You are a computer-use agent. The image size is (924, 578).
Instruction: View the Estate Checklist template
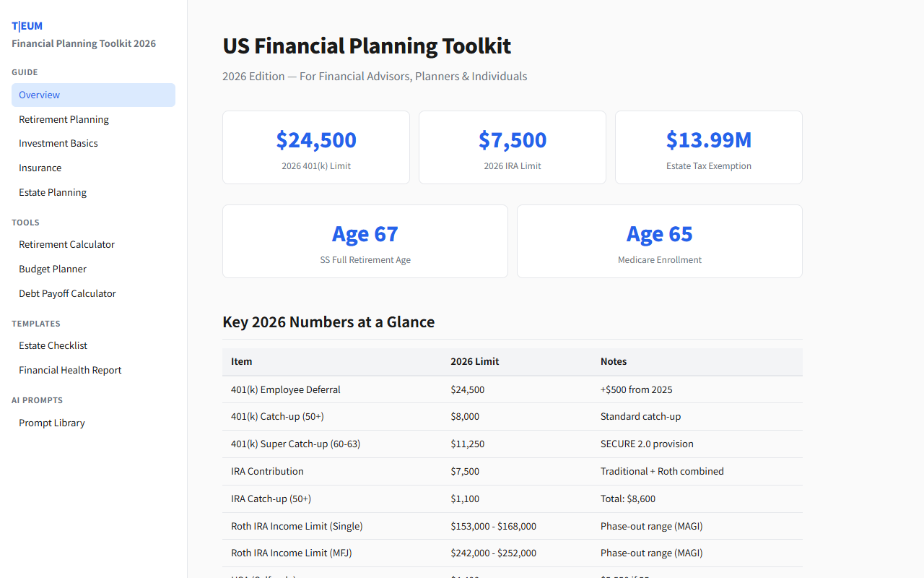coord(53,345)
